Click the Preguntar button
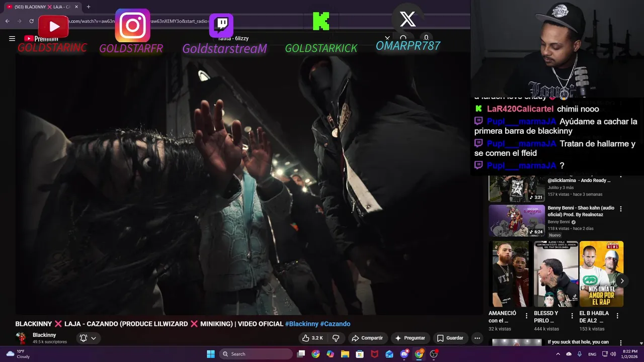This screenshot has height=362, width=644. click(410, 338)
